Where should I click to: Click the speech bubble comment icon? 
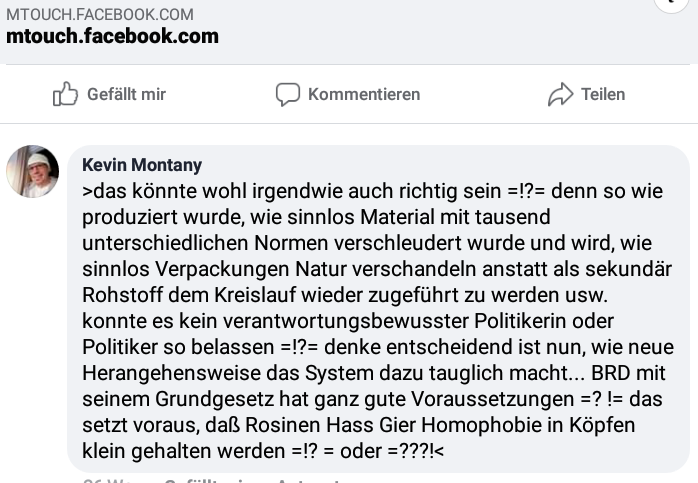288,94
